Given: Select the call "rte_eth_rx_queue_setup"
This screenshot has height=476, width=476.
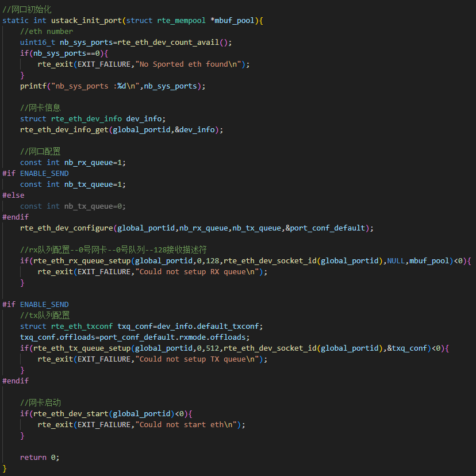Looking at the screenshot, I should [82, 261].
